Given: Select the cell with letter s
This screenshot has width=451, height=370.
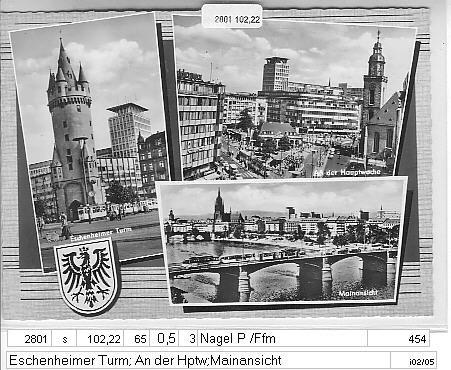Looking at the screenshot, I should tap(64, 339).
